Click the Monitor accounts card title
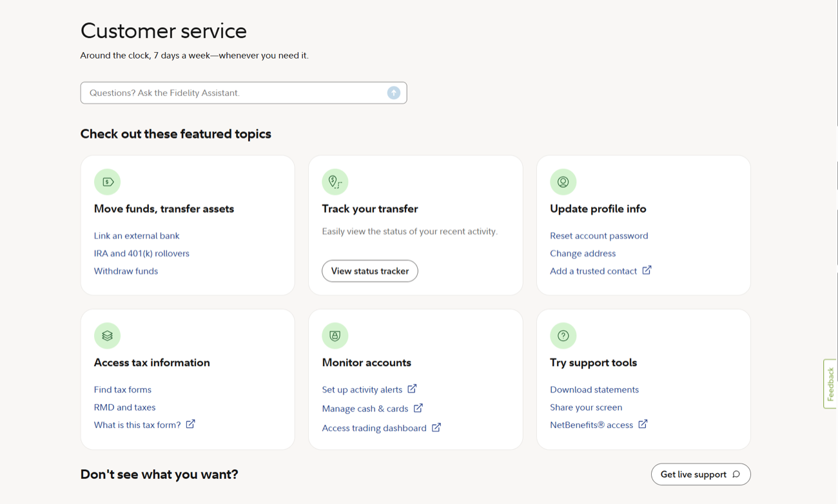This screenshot has height=504, width=838. [366, 363]
